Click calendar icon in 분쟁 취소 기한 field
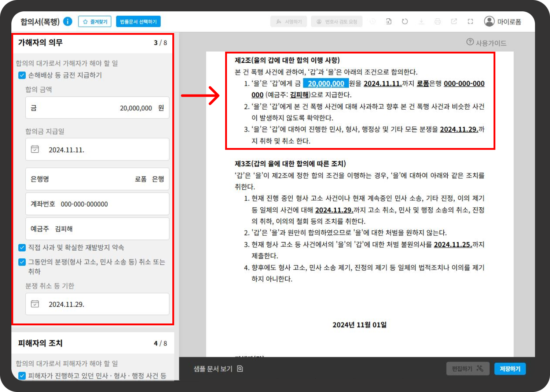Image resolution: width=550 pixels, height=392 pixels. pyautogui.click(x=35, y=304)
